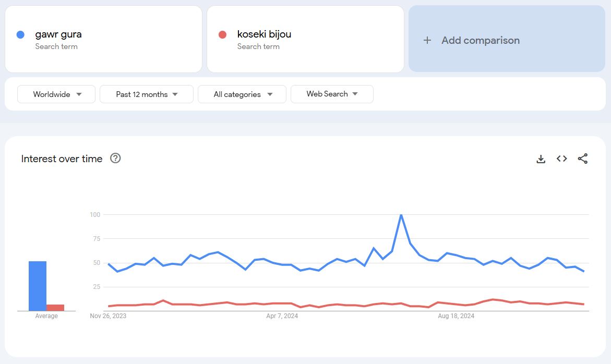Open the All categories dropdown

(242, 94)
